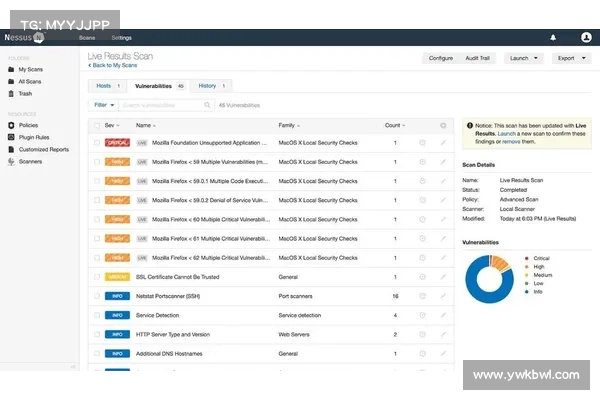Sort by the Count column
Screen dimensions: 600x400
point(395,125)
